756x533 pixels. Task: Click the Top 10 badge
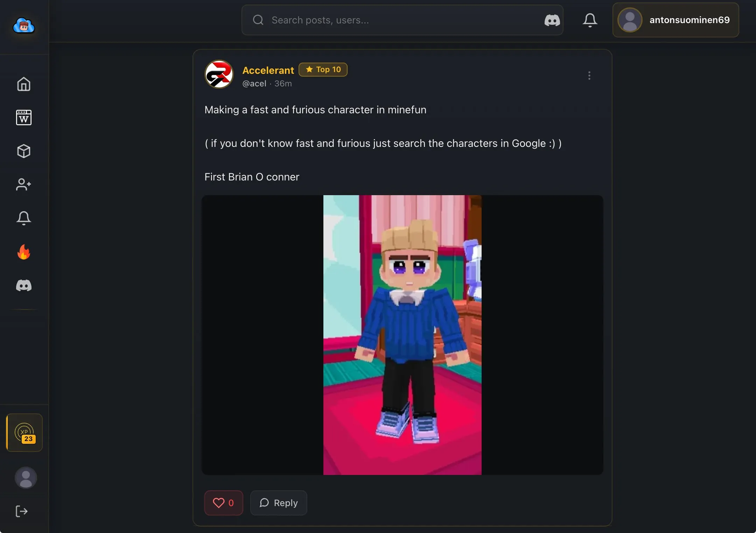[323, 70]
